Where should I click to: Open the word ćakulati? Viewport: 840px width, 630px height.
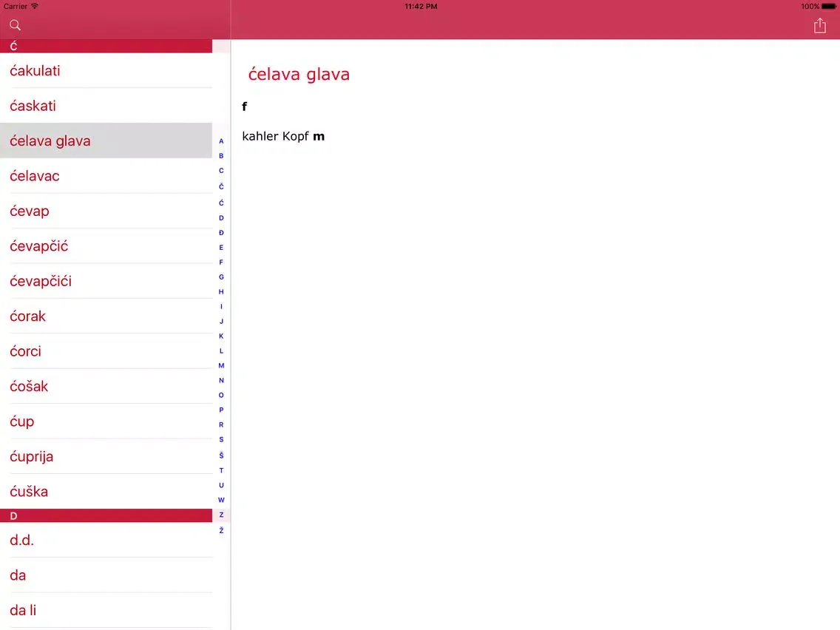(x=106, y=71)
